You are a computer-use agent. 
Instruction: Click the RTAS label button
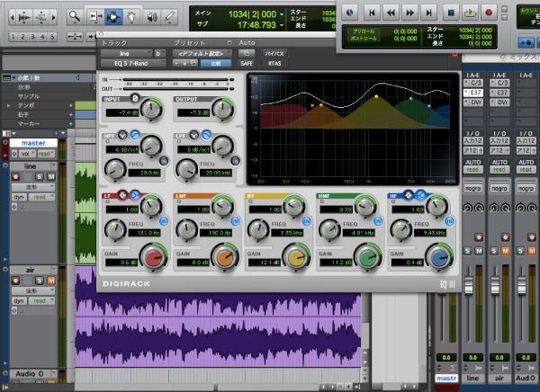click(x=274, y=63)
